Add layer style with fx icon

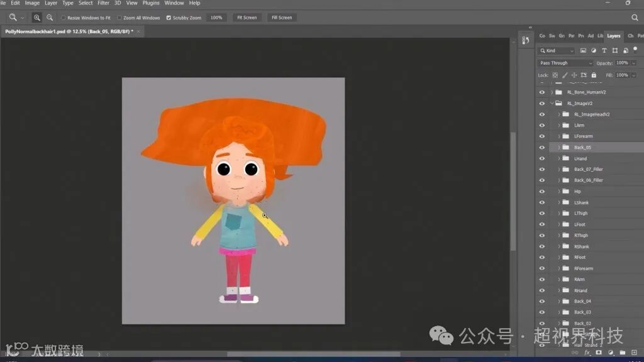click(x=587, y=353)
